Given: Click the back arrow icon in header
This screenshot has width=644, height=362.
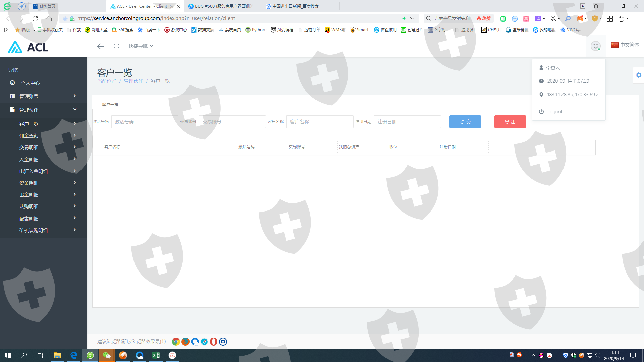Looking at the screenshot, I should pyautogui.click(x=100, y=46).
